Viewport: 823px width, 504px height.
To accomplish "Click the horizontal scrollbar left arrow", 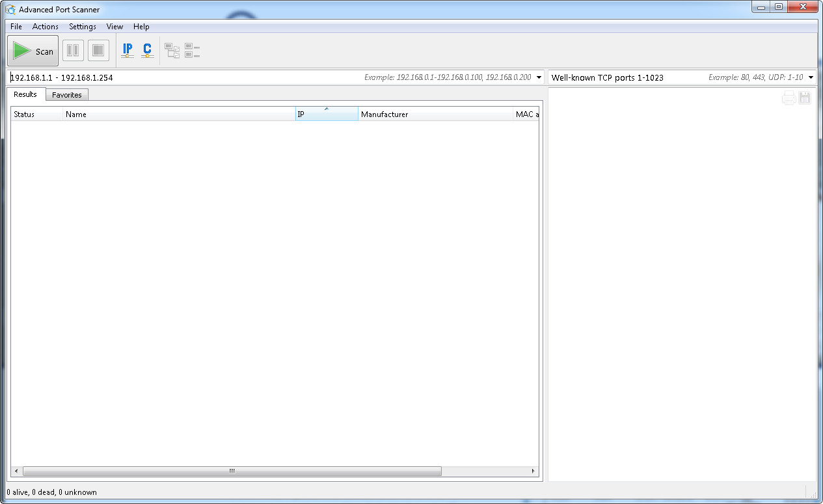I will pyautogui.click(x=17, y=471).
